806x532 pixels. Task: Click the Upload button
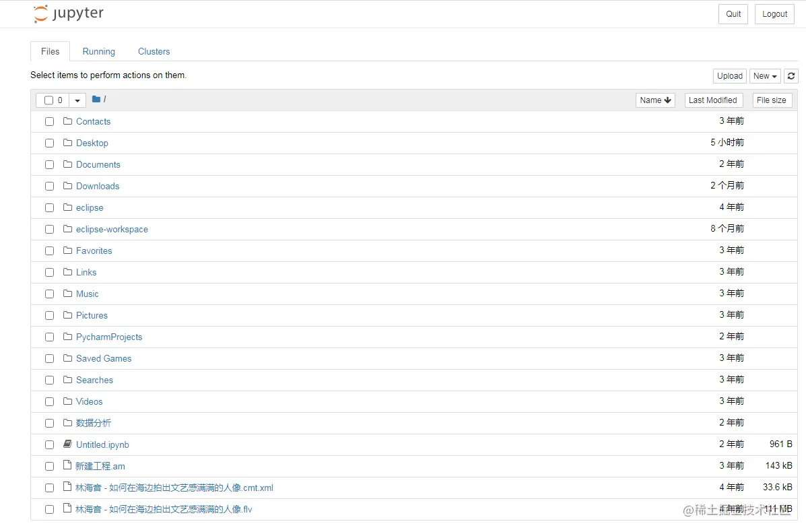coord(729,76)
